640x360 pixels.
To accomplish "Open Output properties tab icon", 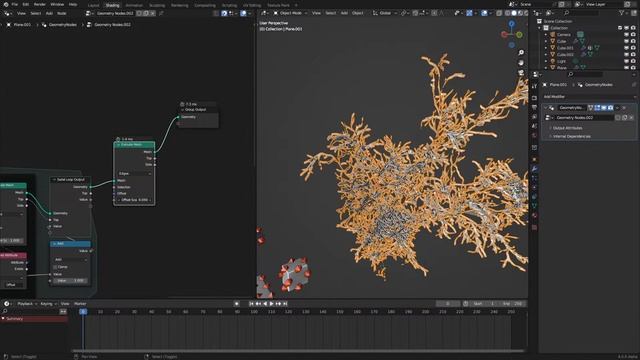I will coord(534,107).
